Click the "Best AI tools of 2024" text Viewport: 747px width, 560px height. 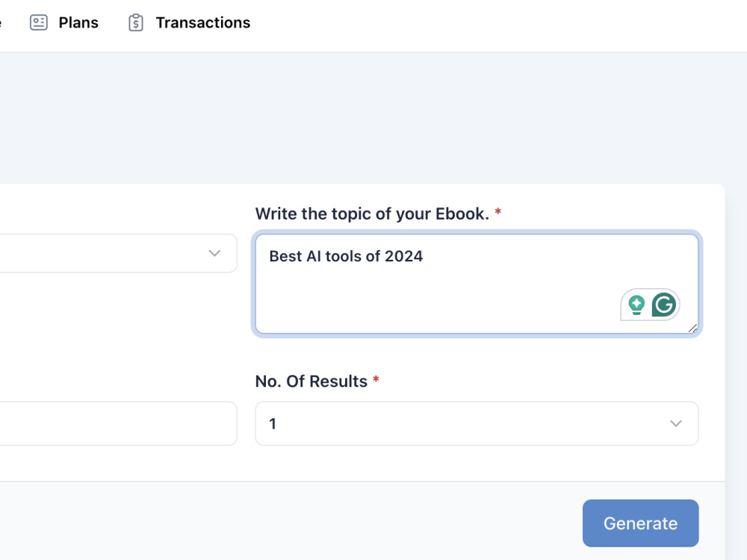[x=346, y=256]
